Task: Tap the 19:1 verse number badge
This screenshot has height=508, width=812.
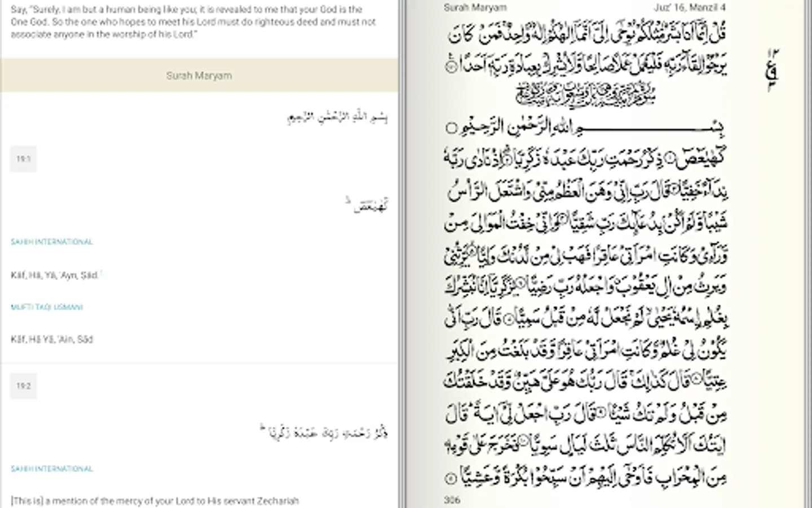Action: (23, 159)
